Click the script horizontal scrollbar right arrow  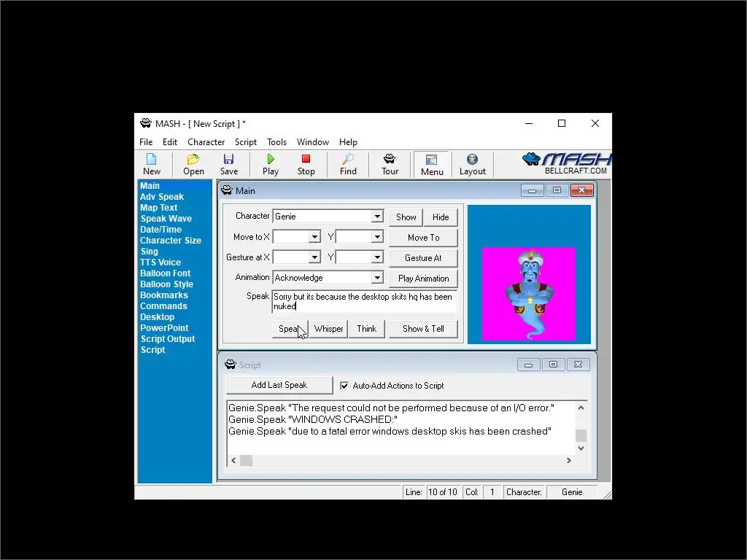pos(568,461)
